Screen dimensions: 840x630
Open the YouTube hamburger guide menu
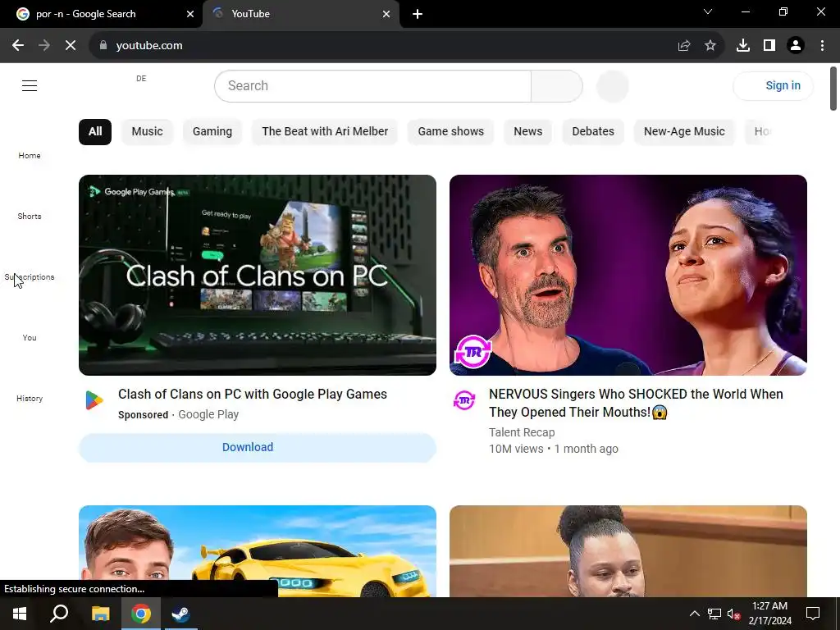[x=30, y=85]
